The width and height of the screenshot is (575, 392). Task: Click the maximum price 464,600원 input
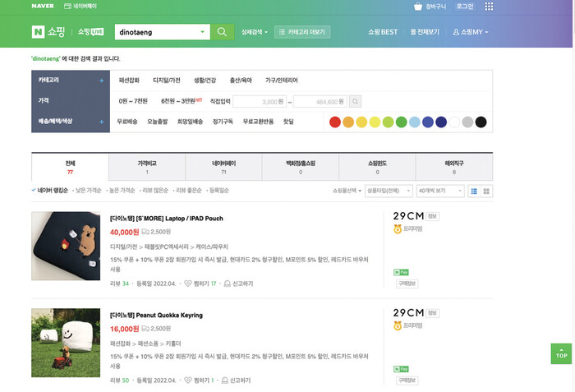(320, 102)
